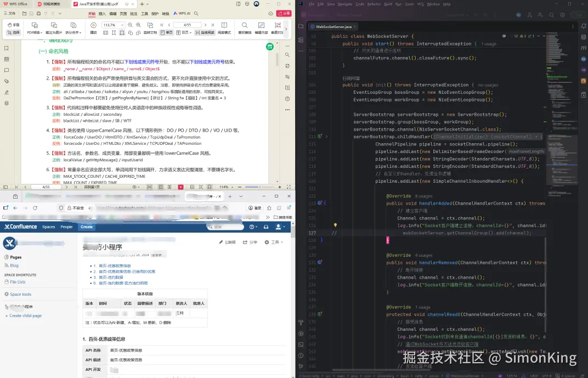Open the Refactor menu in IntelliJ
Screen dimensions: 588x378
(374, 4)
